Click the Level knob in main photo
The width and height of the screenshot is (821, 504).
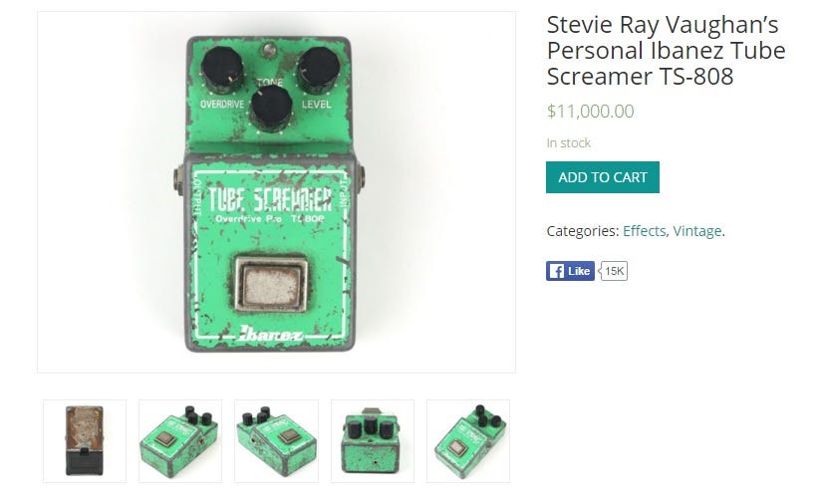tap(319, 70)
